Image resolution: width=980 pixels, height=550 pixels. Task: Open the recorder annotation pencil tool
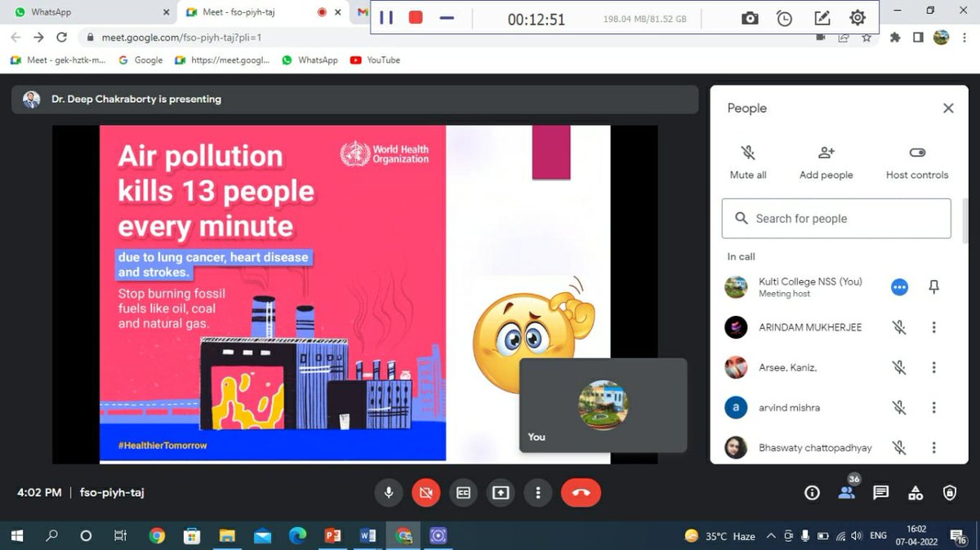click(822, 18)
